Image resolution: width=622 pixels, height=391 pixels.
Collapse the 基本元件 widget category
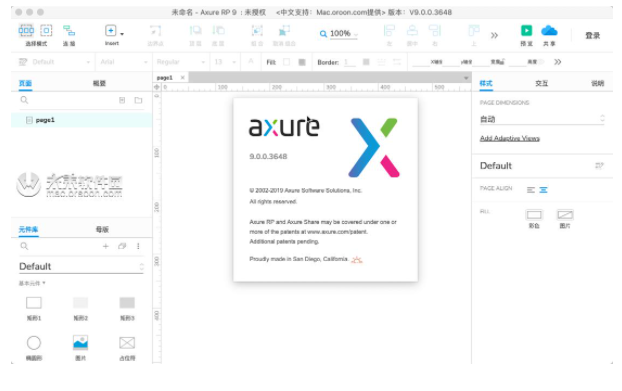coord(32,283)
